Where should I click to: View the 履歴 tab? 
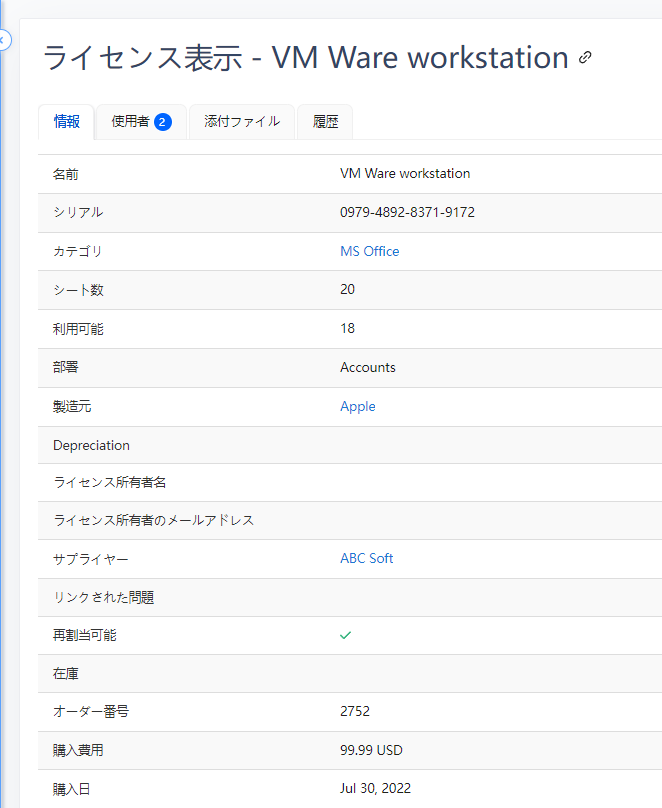click(324, 122)
